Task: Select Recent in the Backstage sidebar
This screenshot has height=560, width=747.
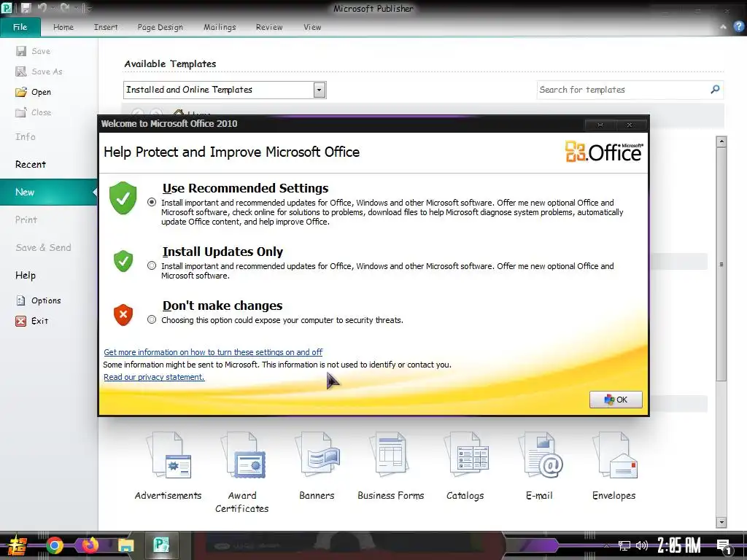Action: point(31,164)
